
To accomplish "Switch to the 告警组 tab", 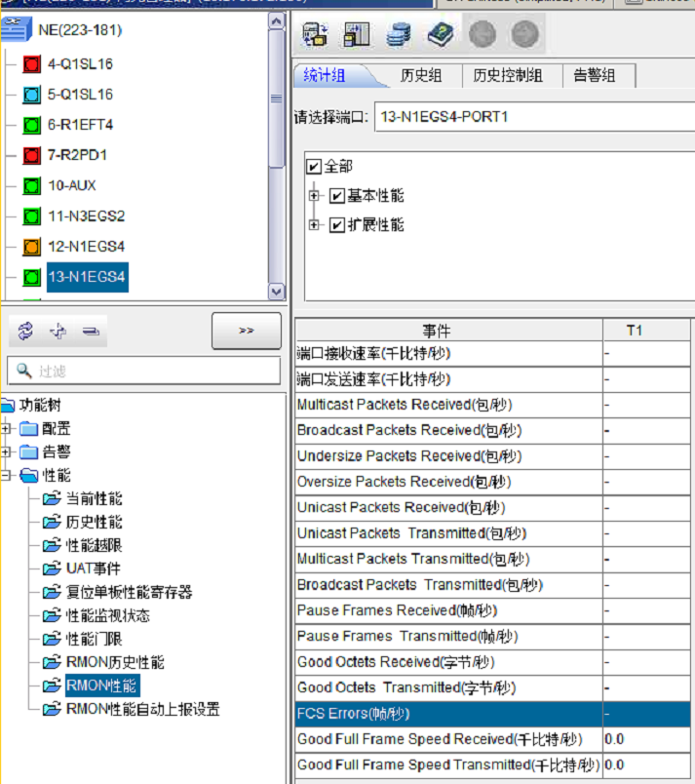I will [595, 75].
